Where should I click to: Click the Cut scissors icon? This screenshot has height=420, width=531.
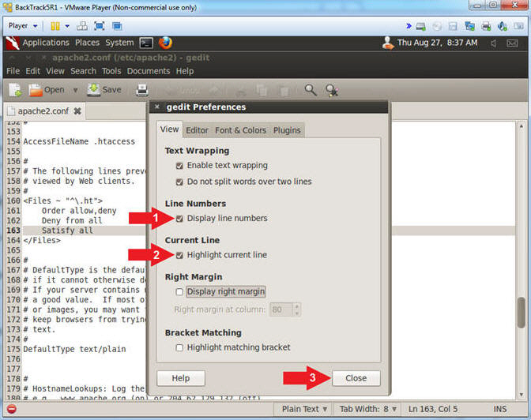tap(241, 90)
